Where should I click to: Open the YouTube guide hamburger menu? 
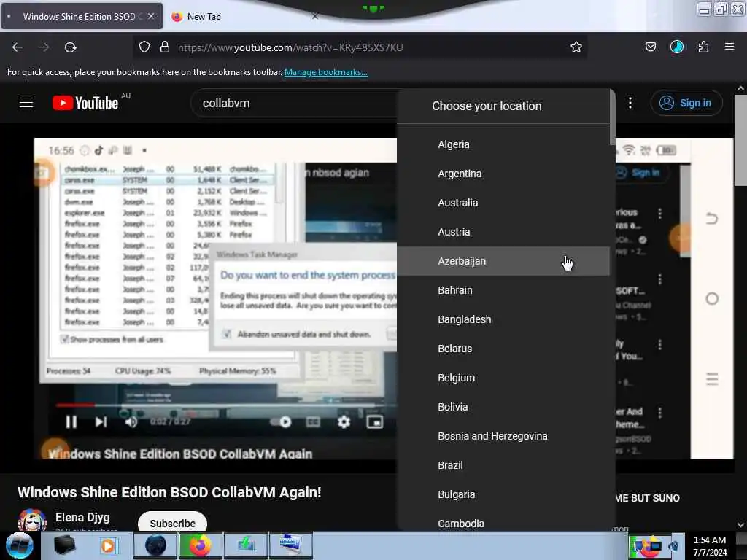click(26, 103)
